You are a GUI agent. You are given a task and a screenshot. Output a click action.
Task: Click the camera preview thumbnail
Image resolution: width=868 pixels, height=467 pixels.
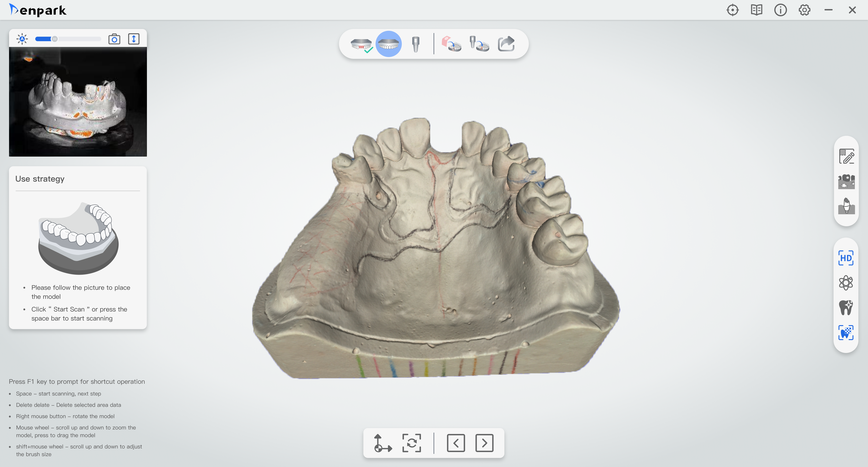pyautogui.click(x=78, y=102)
